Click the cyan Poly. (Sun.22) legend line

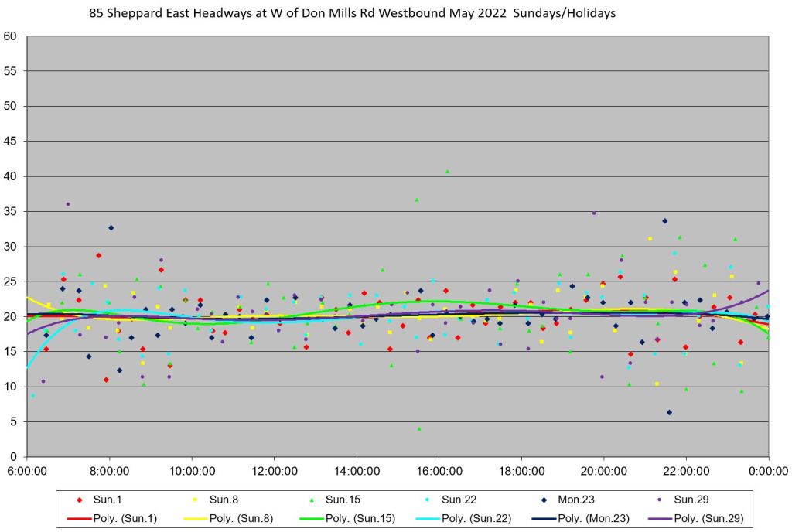tap(434, 517)
